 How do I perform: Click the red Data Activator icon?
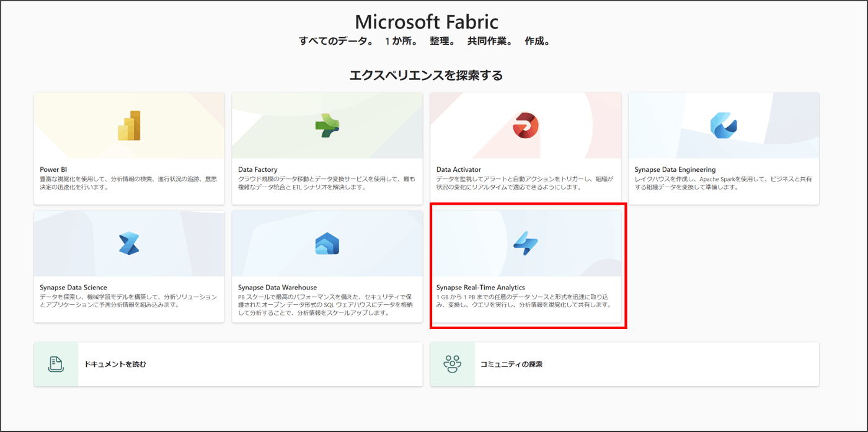[526, 126]
